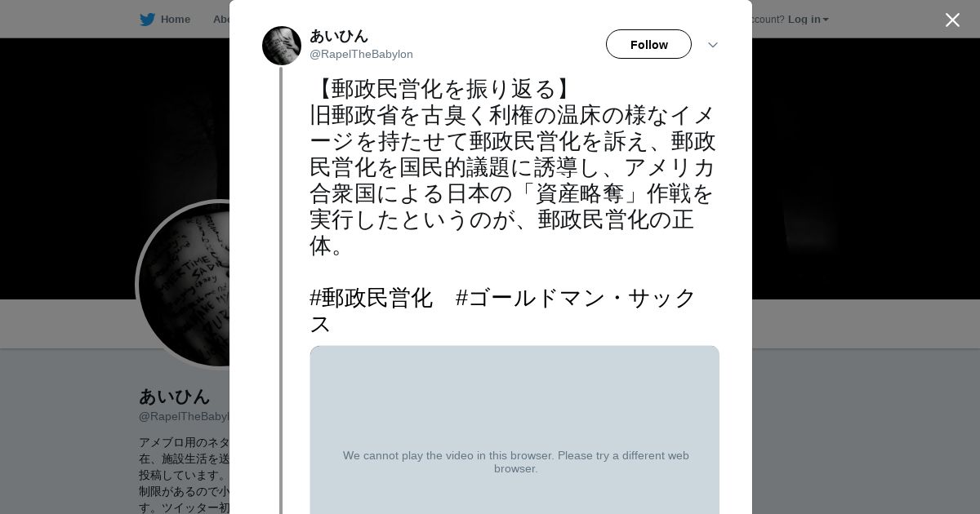Screen dimensions: 980x514
Task: Follow the user あいひん
Action: click(x=648, y=45)
